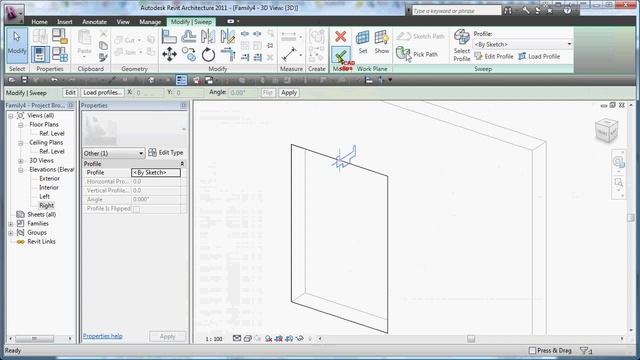The width and height of the screenshot is (640, 360).
Task: Click Save icon in quick access toolbar
Action: click(24, 80)
